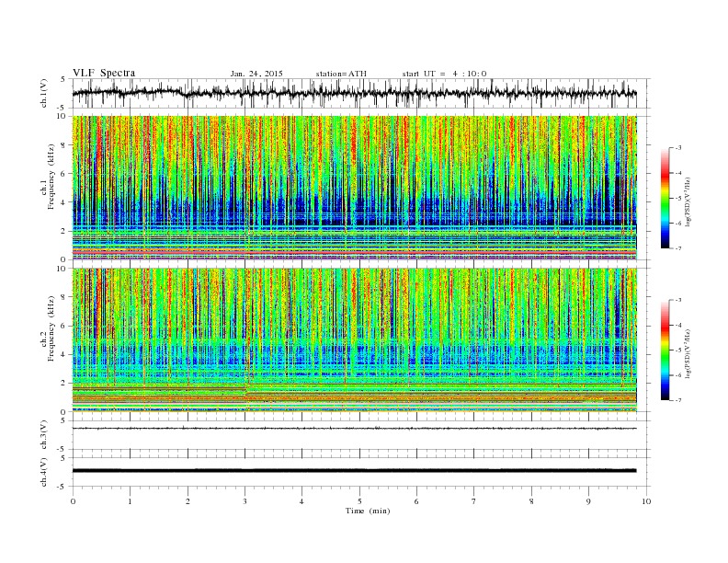Click the ch.1 voltage waveform trace
This screenshot has width=728, height=563.
tap(354, 93)
